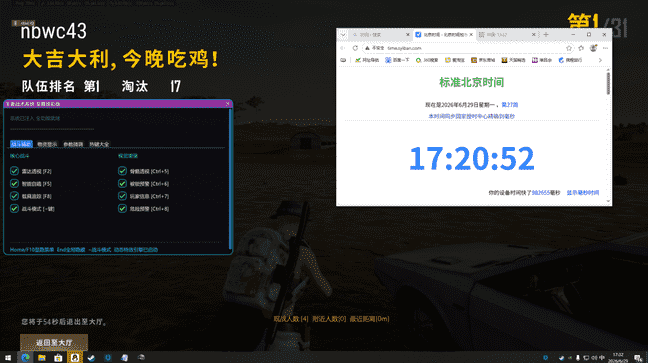Click the purple panel's blue scrollbar
This screenshot has height=363, width=648.
coord(230,178)
